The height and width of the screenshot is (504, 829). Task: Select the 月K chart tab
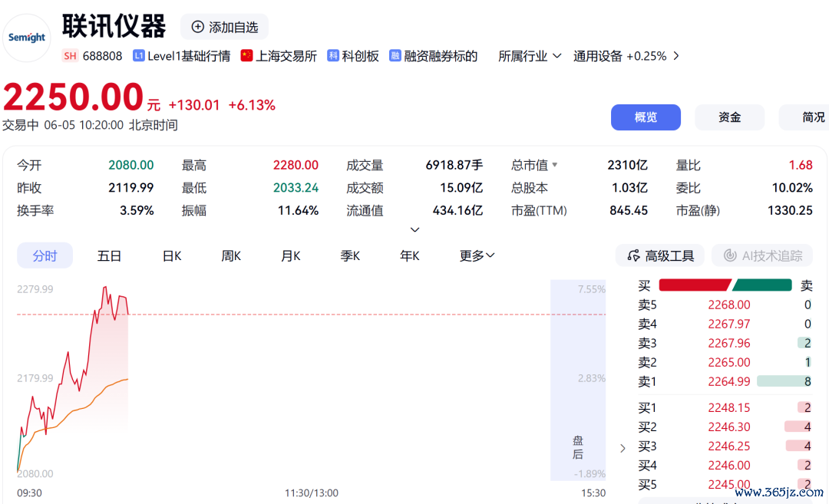click(x=290, y=255)
